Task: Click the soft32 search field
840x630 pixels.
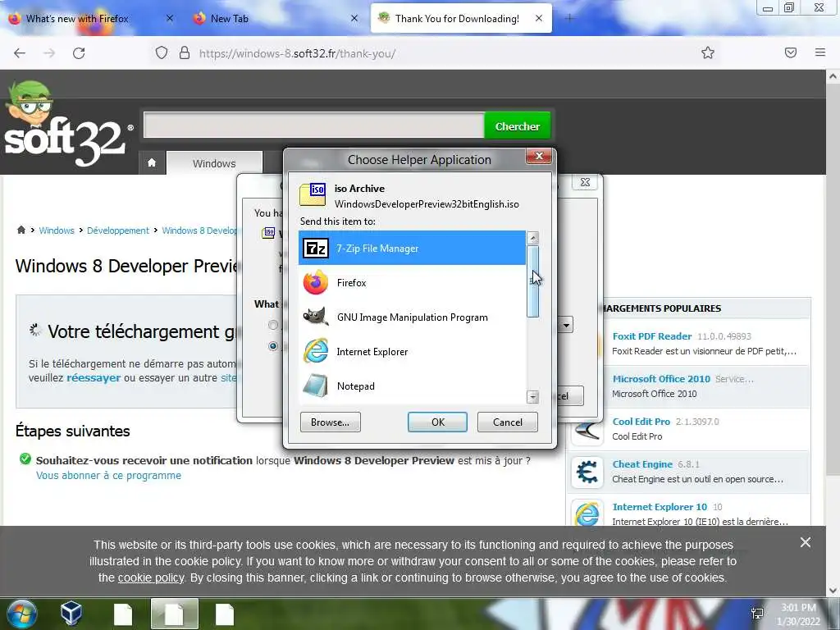Action: pos(314,125)
